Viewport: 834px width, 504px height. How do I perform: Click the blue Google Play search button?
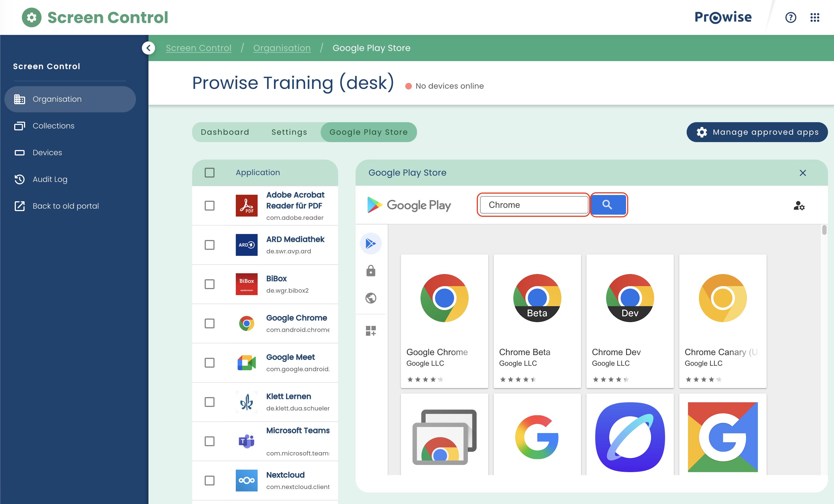pos(608,205)
